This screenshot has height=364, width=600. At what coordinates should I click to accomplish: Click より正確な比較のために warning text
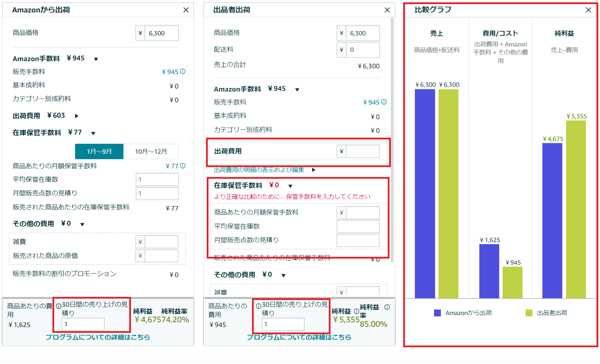point(292,197)
